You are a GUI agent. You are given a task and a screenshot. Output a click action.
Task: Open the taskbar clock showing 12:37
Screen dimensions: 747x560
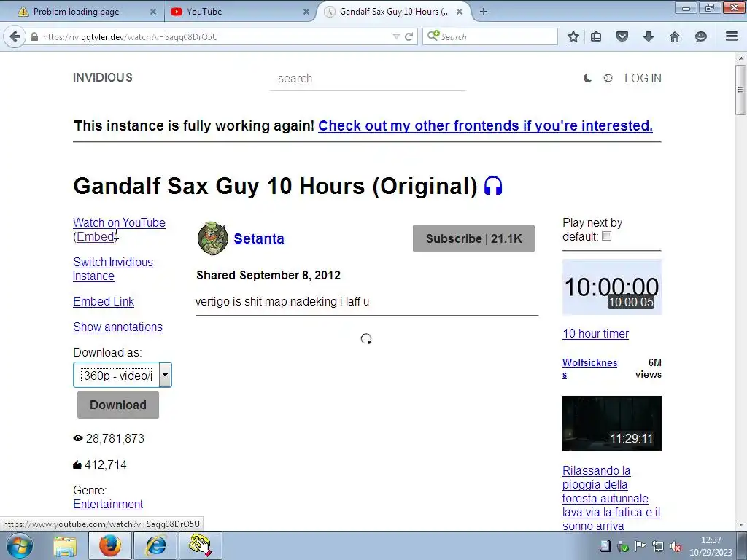pos(711,546)
